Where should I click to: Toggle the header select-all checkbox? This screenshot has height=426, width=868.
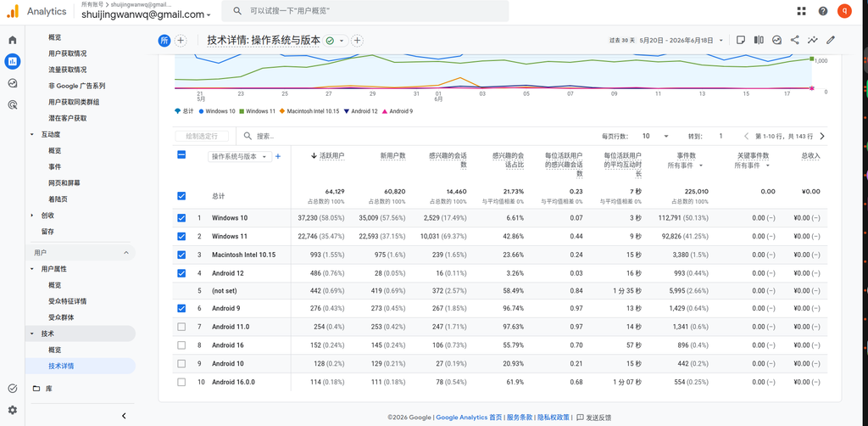click(181, 155)
